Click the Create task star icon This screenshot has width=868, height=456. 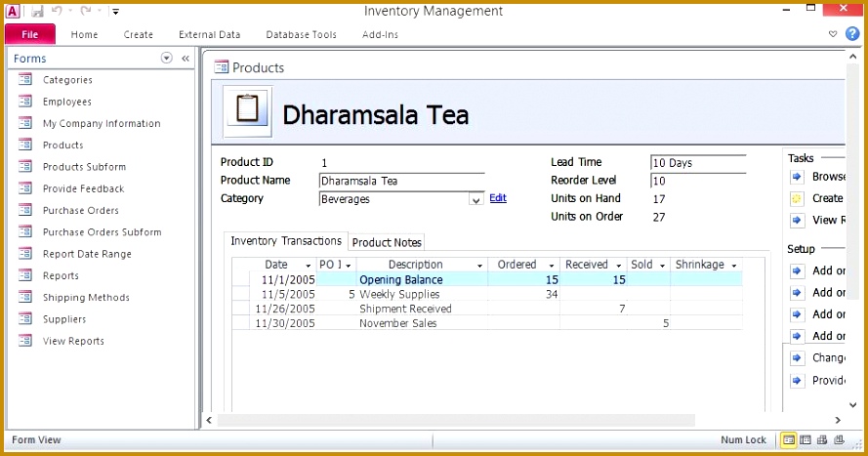(x=797, y=198)
